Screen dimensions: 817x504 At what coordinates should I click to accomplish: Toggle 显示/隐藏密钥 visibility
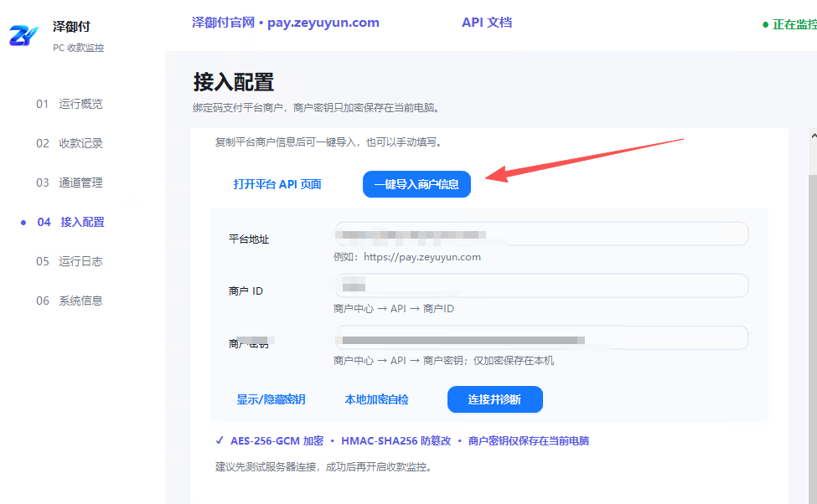pos(271,399)
